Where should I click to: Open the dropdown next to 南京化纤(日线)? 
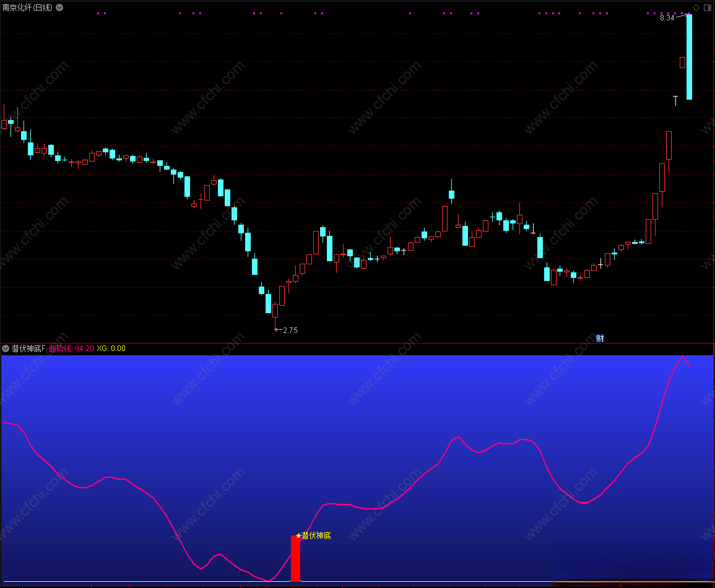[x=59, y=7]
